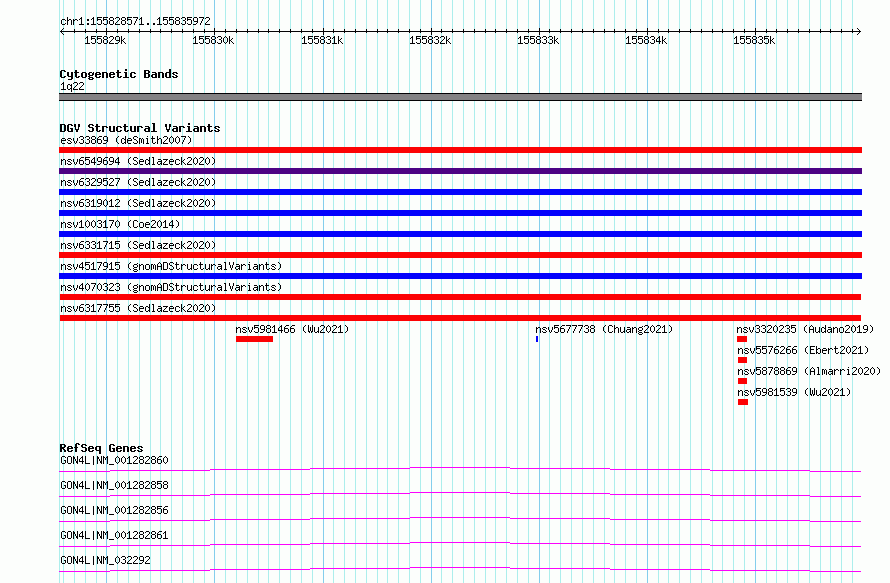Select the nsv6549694 (Sedlazeck2020) purple variant bar

tap(460, 171)
